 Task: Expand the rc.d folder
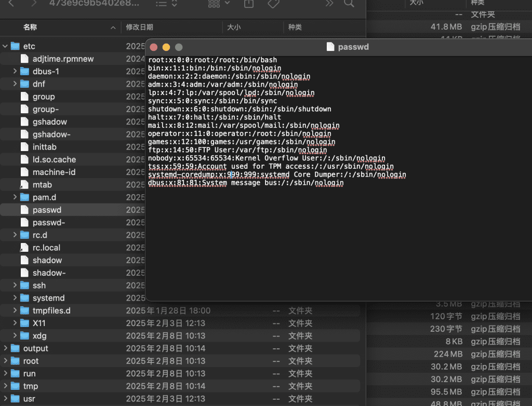click(15, 235)
